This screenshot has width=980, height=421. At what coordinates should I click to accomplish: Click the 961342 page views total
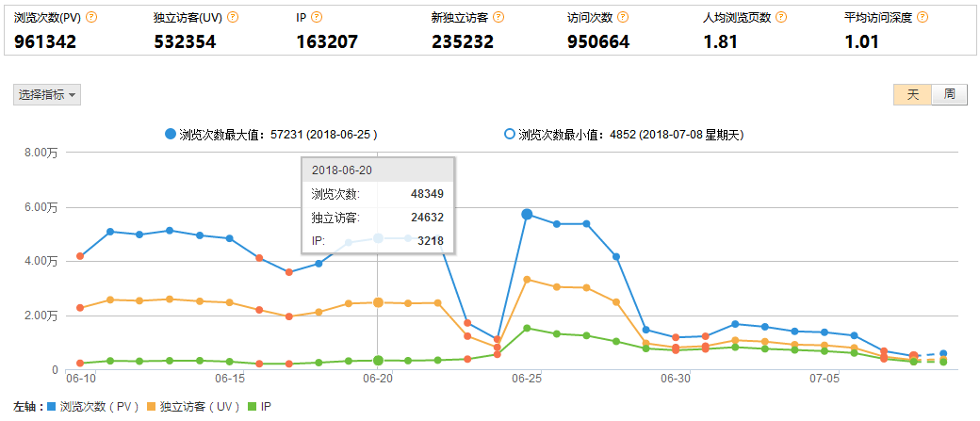46,41
